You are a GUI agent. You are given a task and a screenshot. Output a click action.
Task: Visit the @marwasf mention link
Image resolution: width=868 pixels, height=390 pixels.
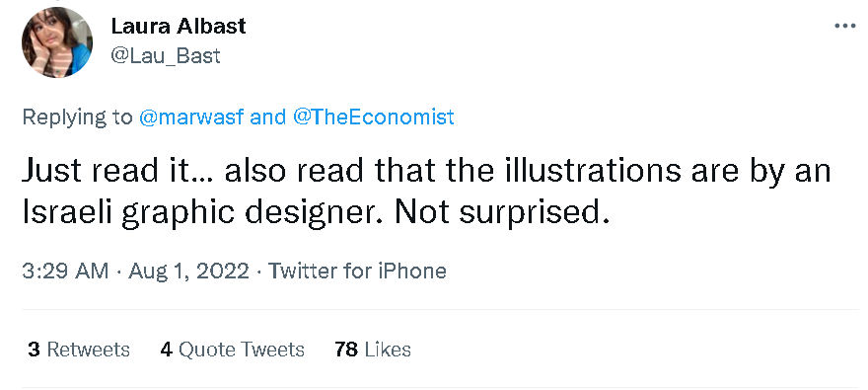[191, 117]
